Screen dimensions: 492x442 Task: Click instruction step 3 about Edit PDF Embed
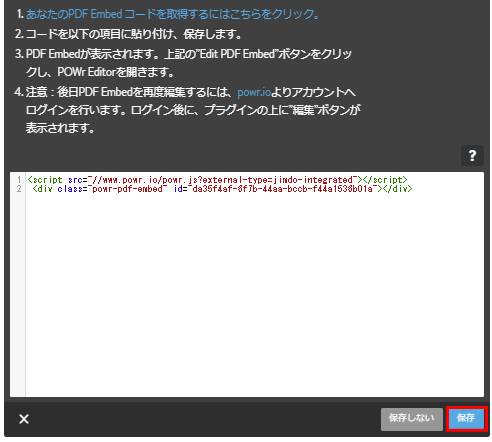pyautogui.click(x=183, y=63)
